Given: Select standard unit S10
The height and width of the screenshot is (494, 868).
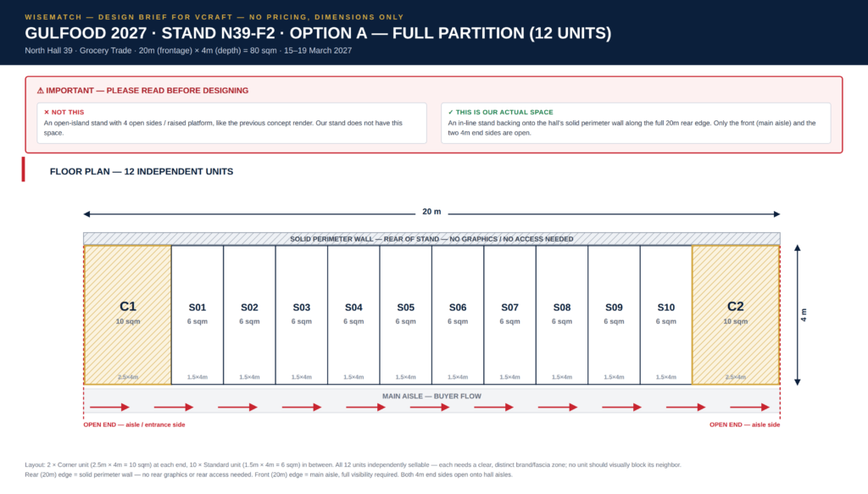Looking at the screenshot, I should 666,315.
